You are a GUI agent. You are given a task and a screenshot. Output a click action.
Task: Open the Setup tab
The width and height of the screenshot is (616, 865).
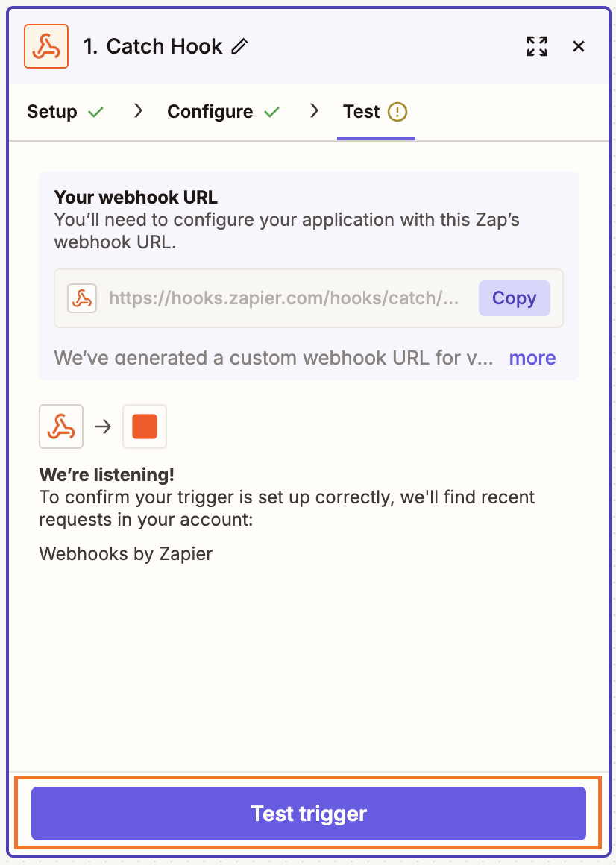(52, 112)
